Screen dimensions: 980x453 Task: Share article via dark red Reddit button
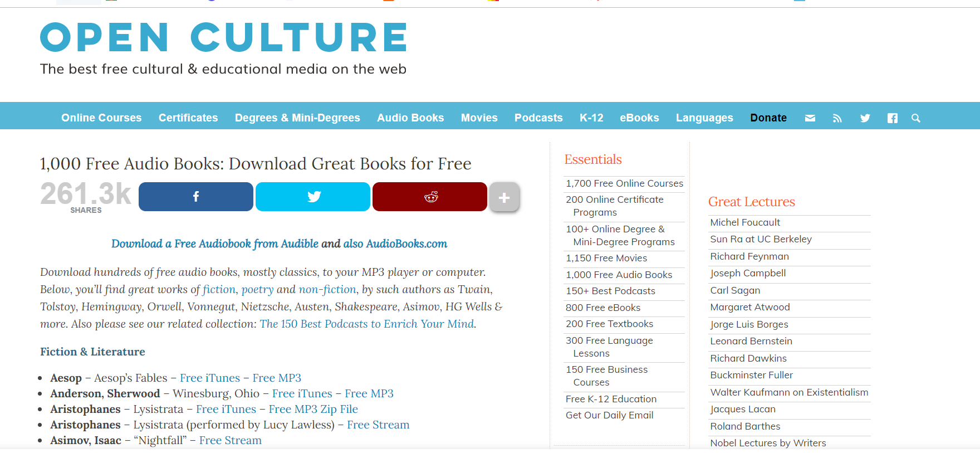point(429,197)
